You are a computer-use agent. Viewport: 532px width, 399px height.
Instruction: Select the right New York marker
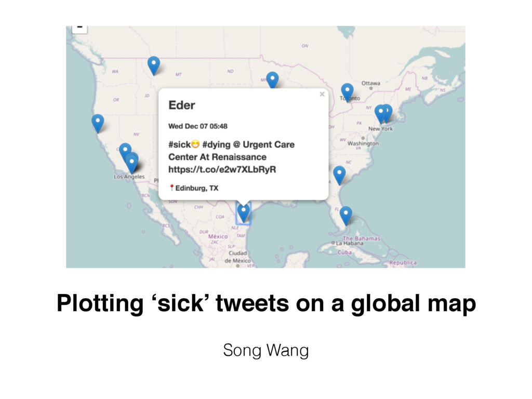[x=389, y=112]
